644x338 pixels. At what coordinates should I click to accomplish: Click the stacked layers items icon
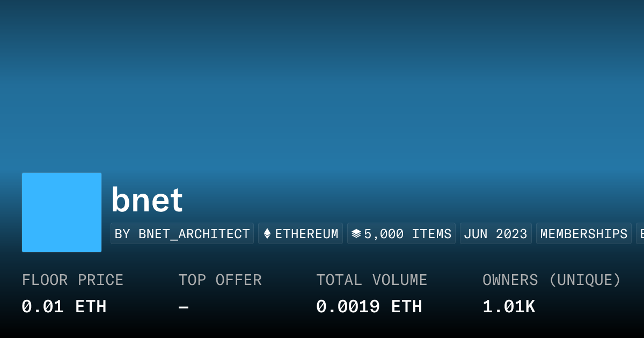pos(356,234)
